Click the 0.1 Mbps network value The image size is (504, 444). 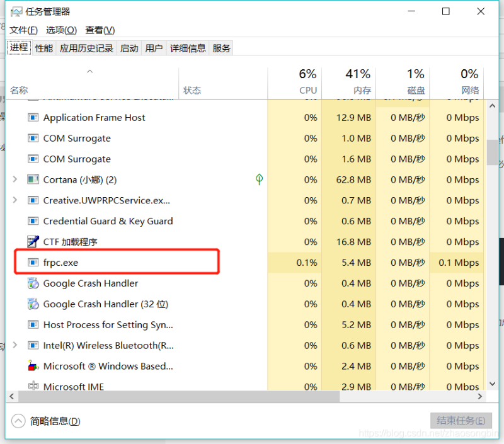pyautogui.click(x=459, y=263)
